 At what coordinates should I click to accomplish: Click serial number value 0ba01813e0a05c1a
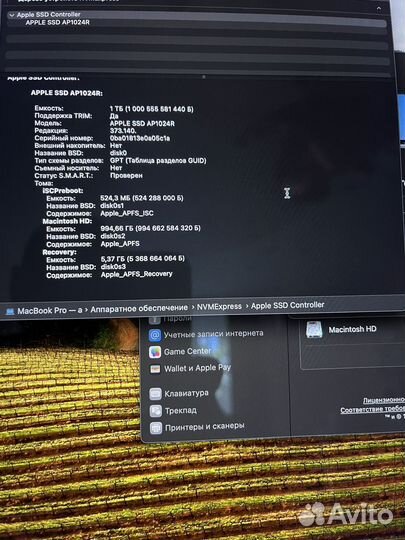(x=140, y=138)
